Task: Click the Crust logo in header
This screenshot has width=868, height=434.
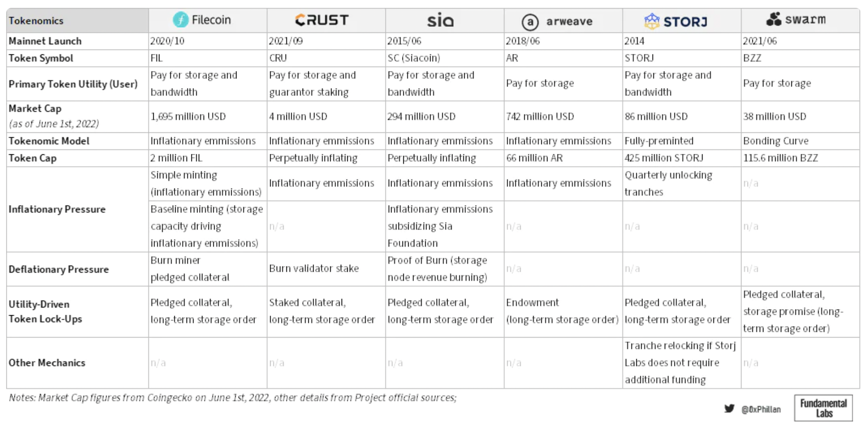Action: pos(322,20)
